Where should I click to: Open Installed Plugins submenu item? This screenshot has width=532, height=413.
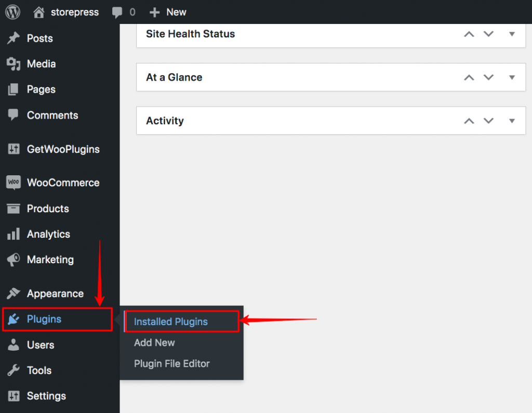tap(170, 321)
